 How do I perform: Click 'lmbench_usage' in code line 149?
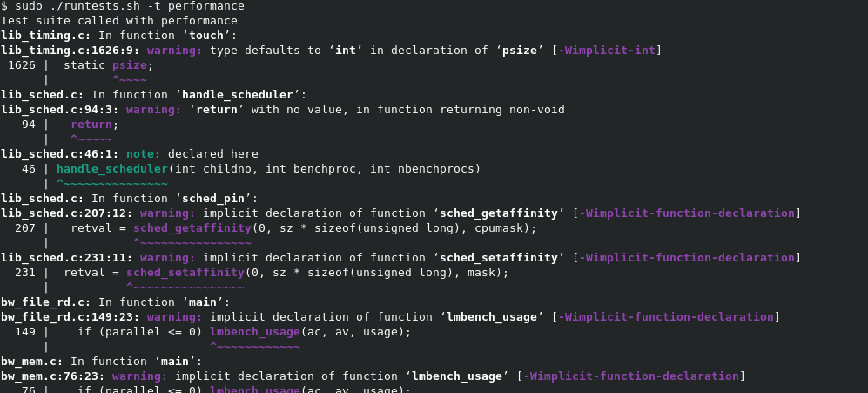pyautogui.click(x=255, y=332)
